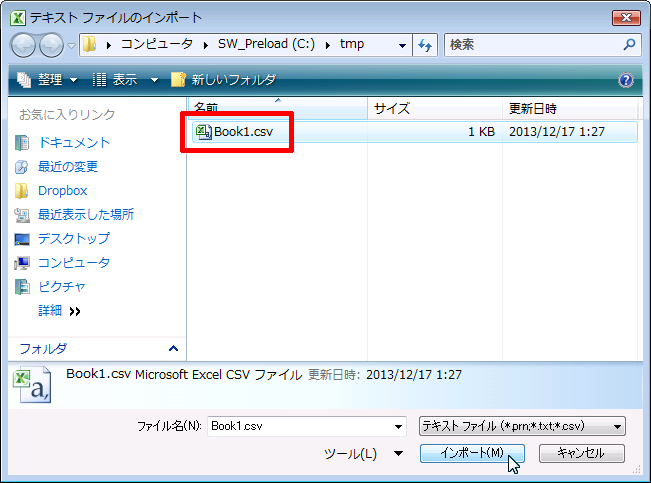Sort by サイズ column header
Viewport: 651px width, 483px height.
point(435,108)
